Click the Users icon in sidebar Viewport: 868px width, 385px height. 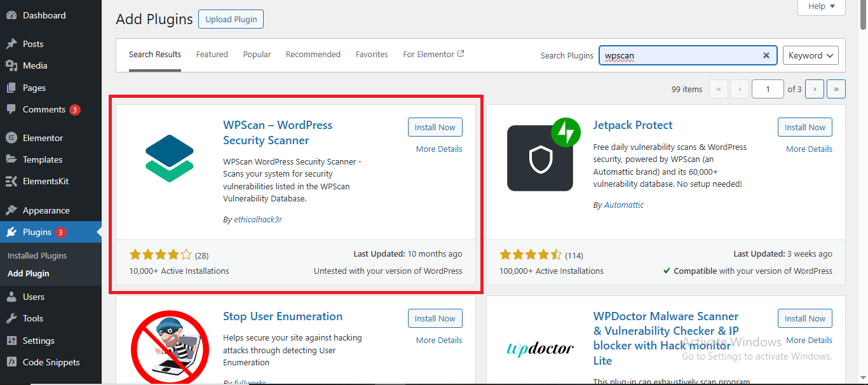[11, 297]
